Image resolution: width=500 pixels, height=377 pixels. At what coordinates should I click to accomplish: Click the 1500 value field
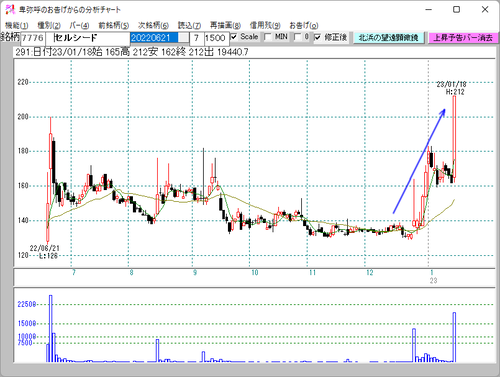[x=217, y=38]
